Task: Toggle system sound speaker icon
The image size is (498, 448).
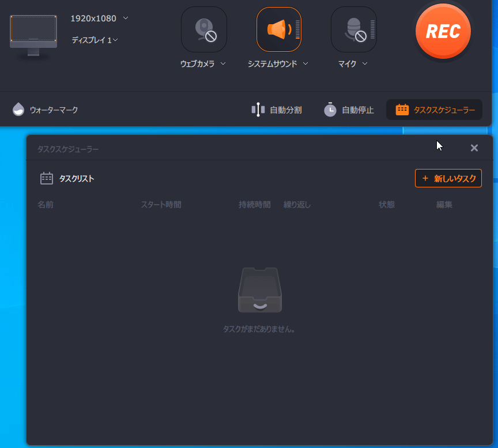Action: pos(276,29)
